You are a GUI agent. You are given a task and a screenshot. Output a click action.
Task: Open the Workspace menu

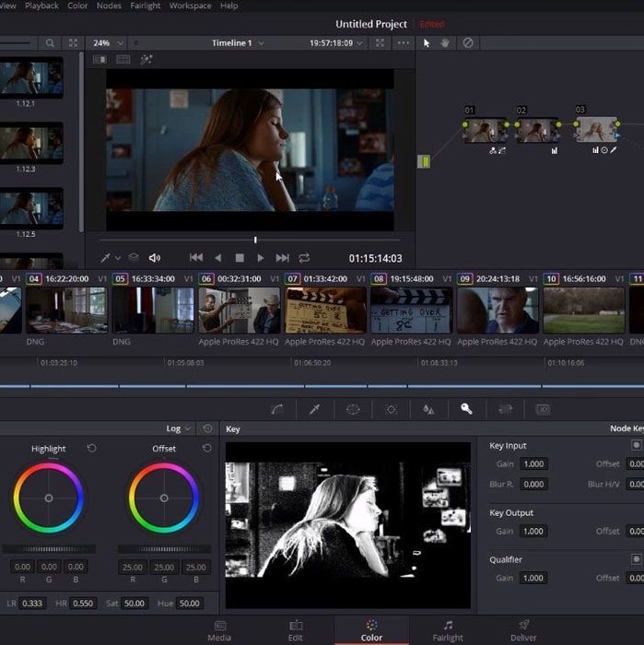pyautogui.click(x=190, y=6)
